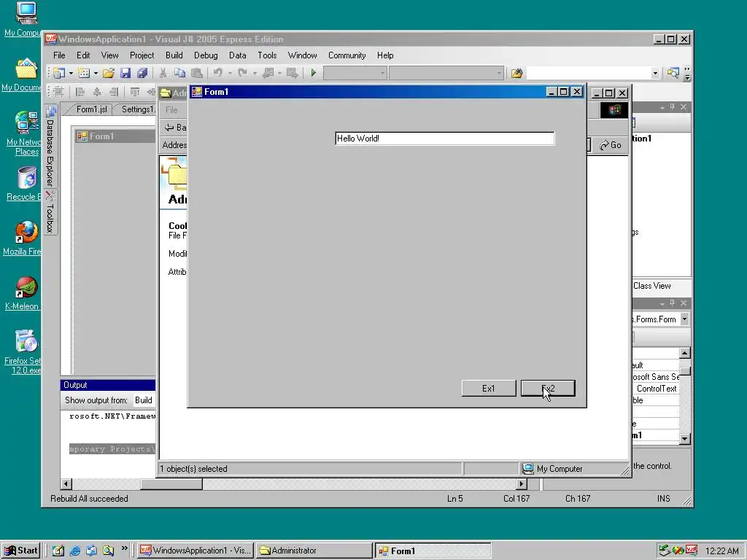
Task: Click the Align to Grid layout icon
Action: (x=58, y=91)
